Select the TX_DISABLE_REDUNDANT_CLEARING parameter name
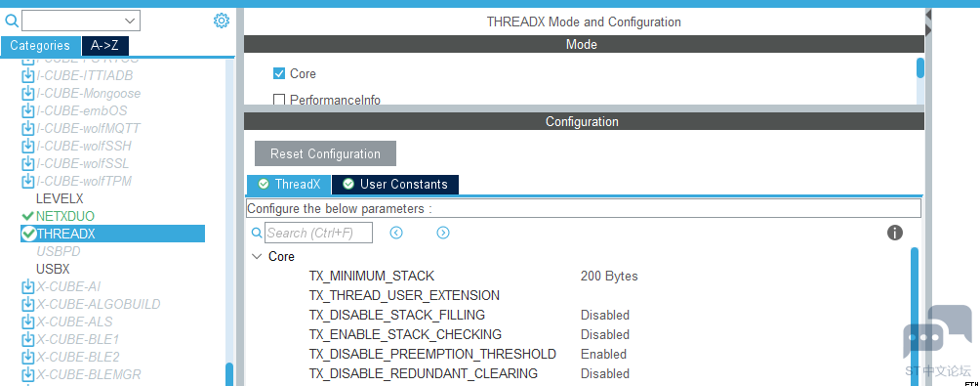The height and width of the screenshot is (386, 980). click(423, 373)
